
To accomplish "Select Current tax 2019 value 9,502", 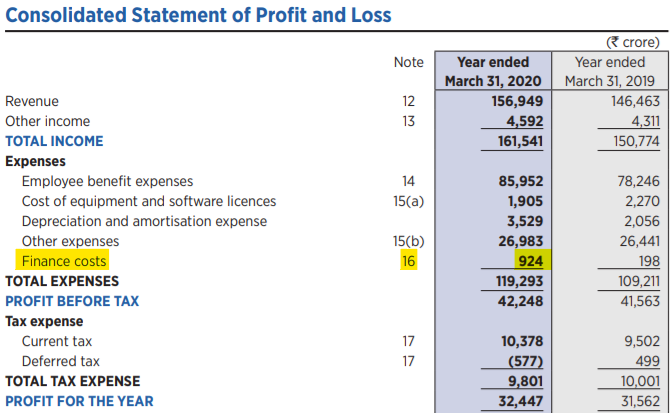I will [x=642, y=341].
